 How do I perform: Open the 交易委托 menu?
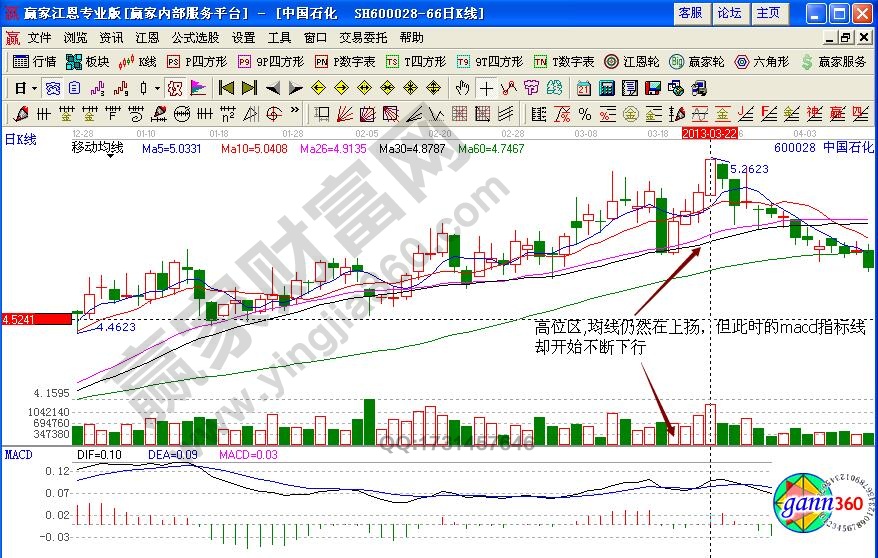363,37
